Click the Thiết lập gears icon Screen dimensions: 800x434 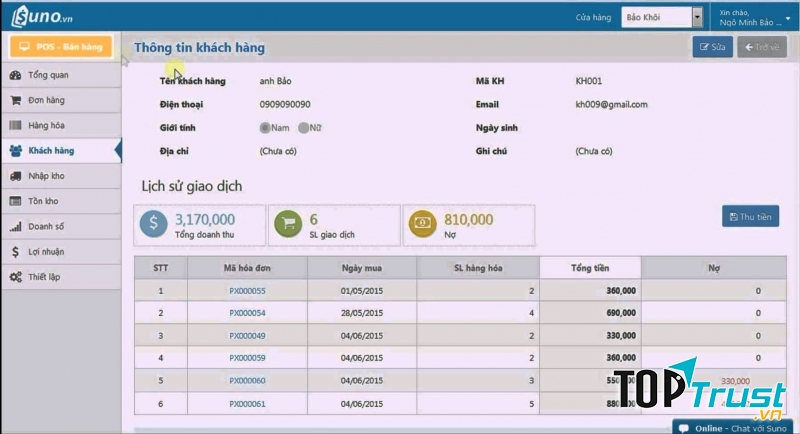(x=16, y=276)
